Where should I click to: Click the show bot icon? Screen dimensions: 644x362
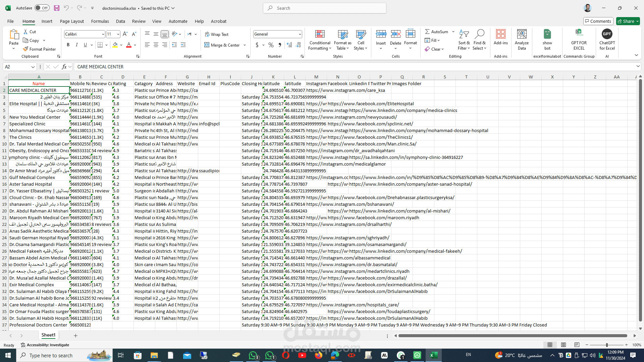click(547, 34)
